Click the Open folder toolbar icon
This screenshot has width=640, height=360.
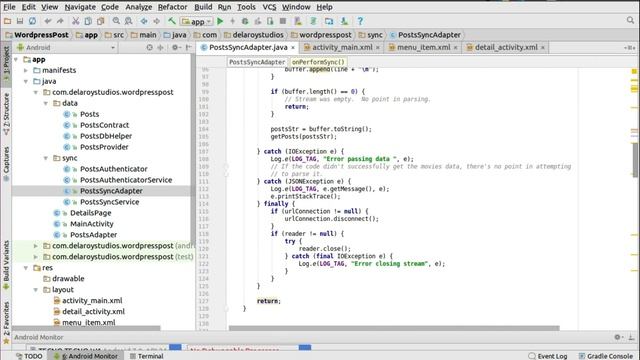pyautogui.click(x=7, y=21)
